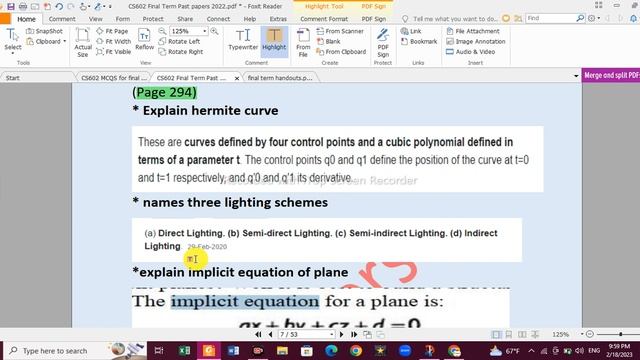Open the Share ribbon tab
640x360 pixels.
tap(185, 19)
